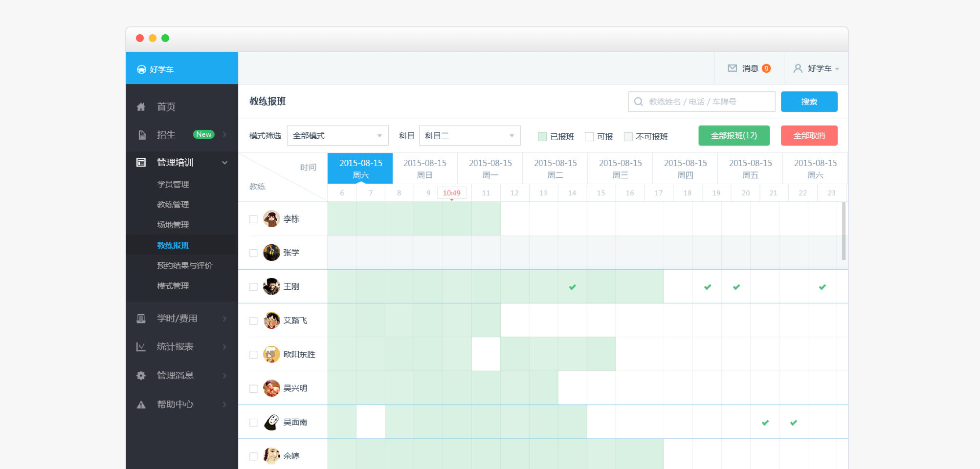Click the home icon in sidebar
The height and width of the screenshot is (469, 980).
pos(141,107)
